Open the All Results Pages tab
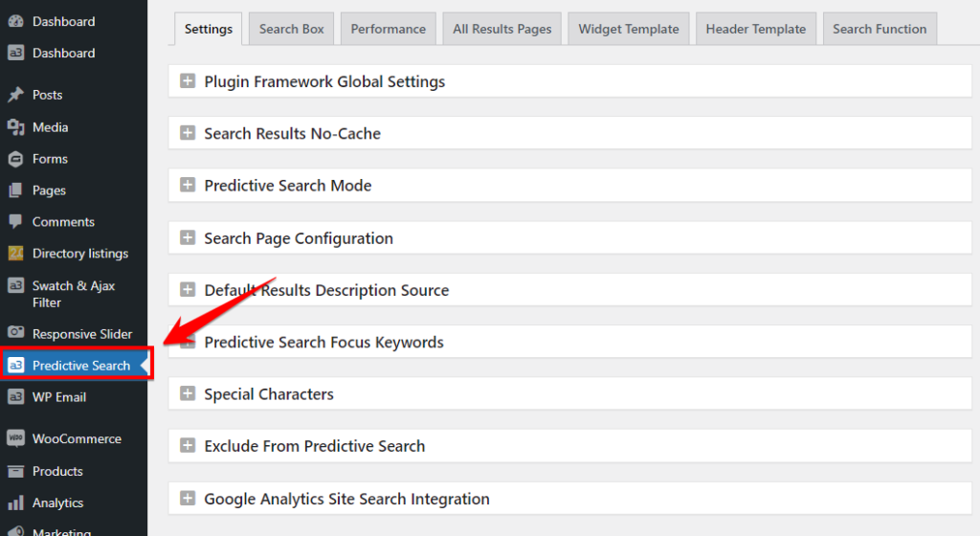The width and height of the screenshot is (980, 536). pyautogui.click(x=501, y=29)
